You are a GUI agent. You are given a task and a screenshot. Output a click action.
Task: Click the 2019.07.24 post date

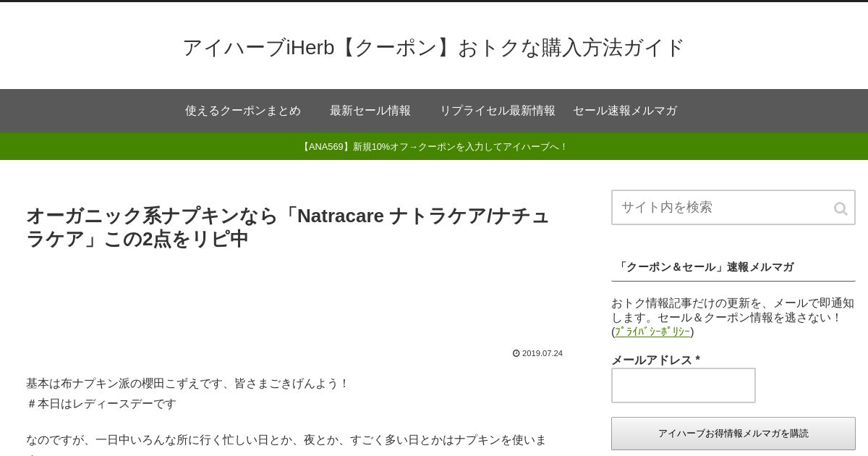point(542,354)
